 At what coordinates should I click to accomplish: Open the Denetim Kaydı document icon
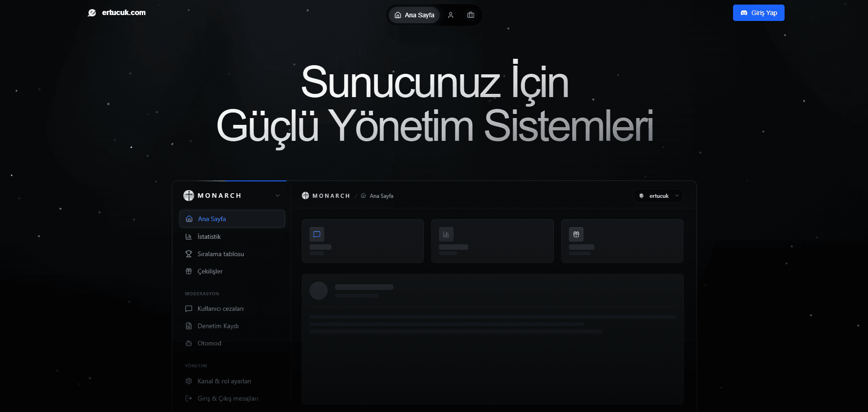[x=189, y=325]
